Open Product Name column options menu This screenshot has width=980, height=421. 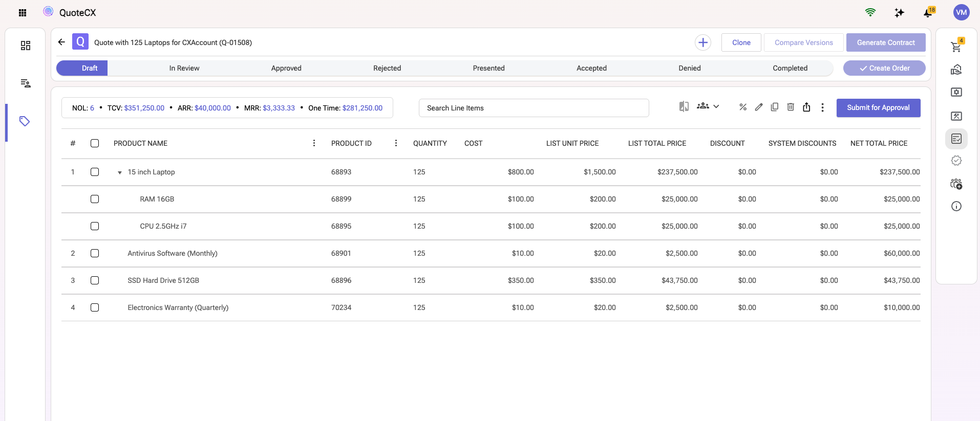click(314, 143)
